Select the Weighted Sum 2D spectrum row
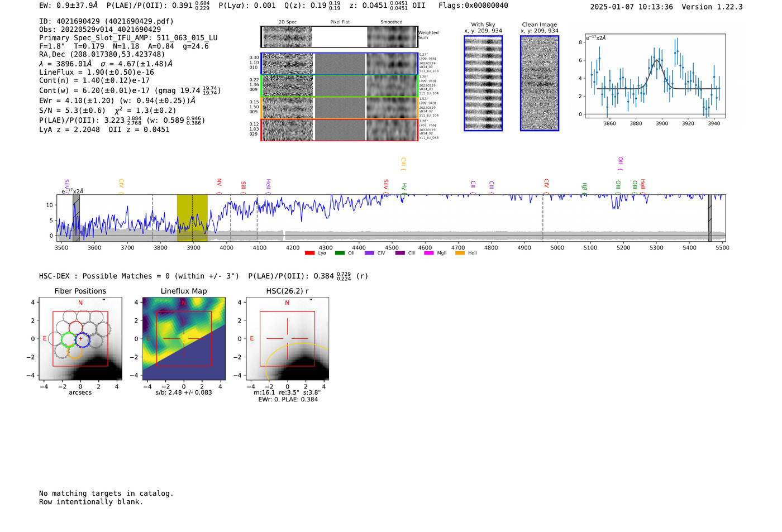 340,37
